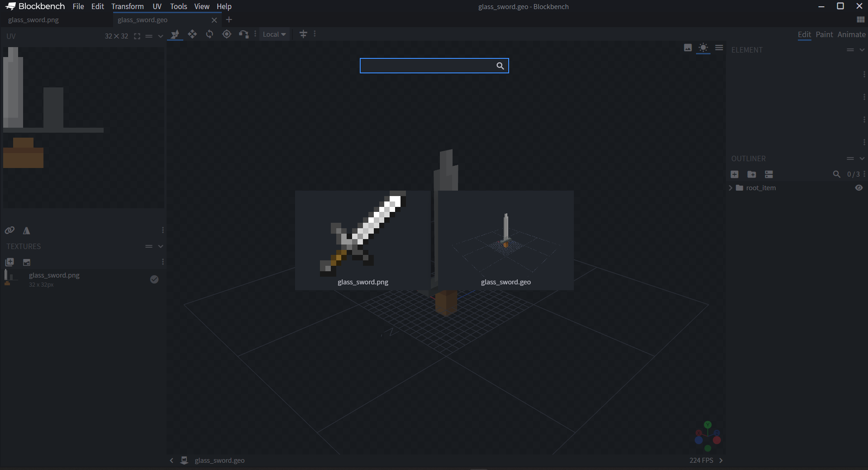Add a cube in the Outliner
Screen dimensions: 868x470
tap(734, 174)
